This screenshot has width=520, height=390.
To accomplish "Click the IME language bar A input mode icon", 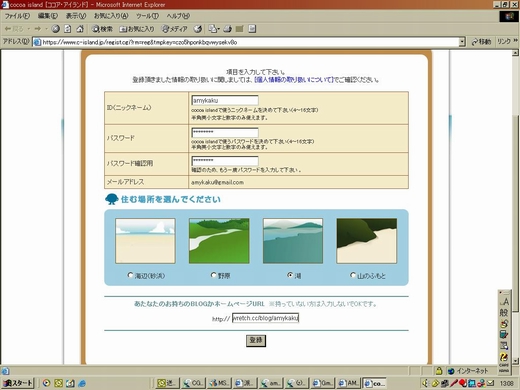I will 504,302.
